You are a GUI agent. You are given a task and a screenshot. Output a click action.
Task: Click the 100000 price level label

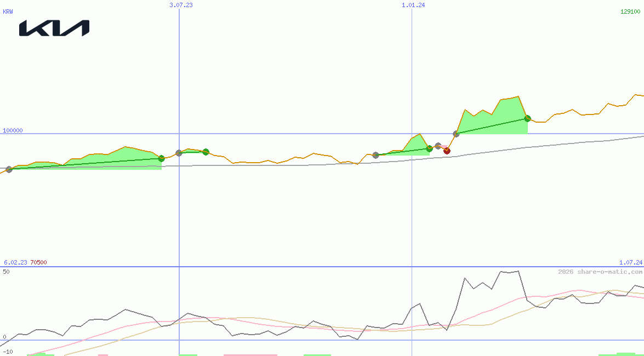coord(13,130)
